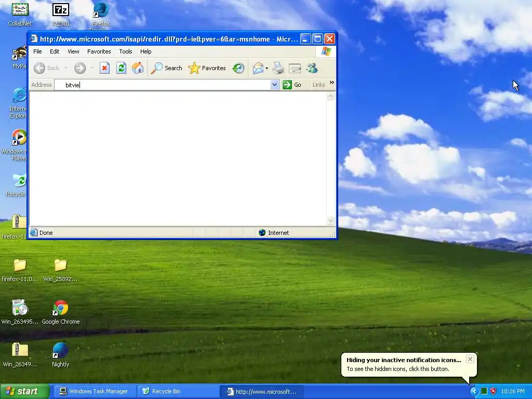Click the Go button next to address bar
The width and height of the screenshot is (532, 399).
(292, 85)
